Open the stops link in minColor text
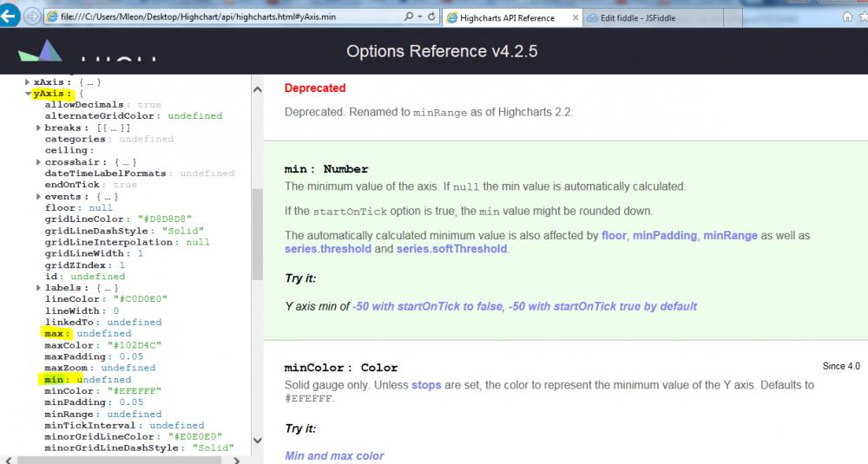This screenshot has width=868, height=464. point(426,385)
